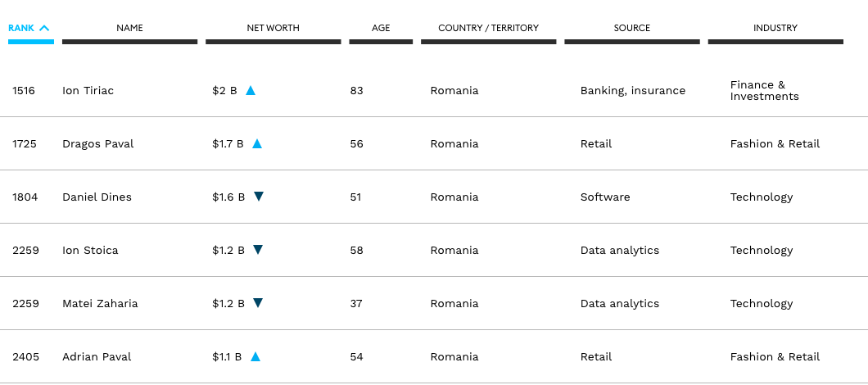Click the Industry column header
The width and height of the screenshot is (868, 385).
pos(775,28)
